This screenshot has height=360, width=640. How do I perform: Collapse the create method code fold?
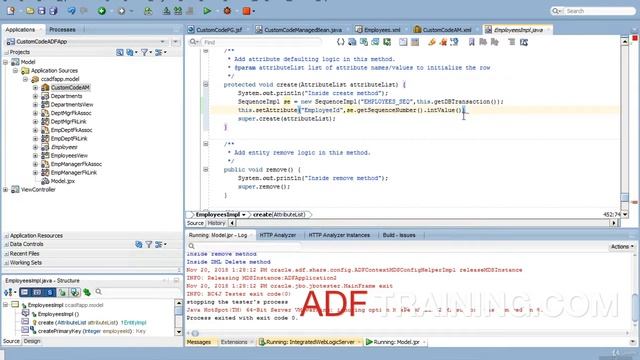click(206, 84)
